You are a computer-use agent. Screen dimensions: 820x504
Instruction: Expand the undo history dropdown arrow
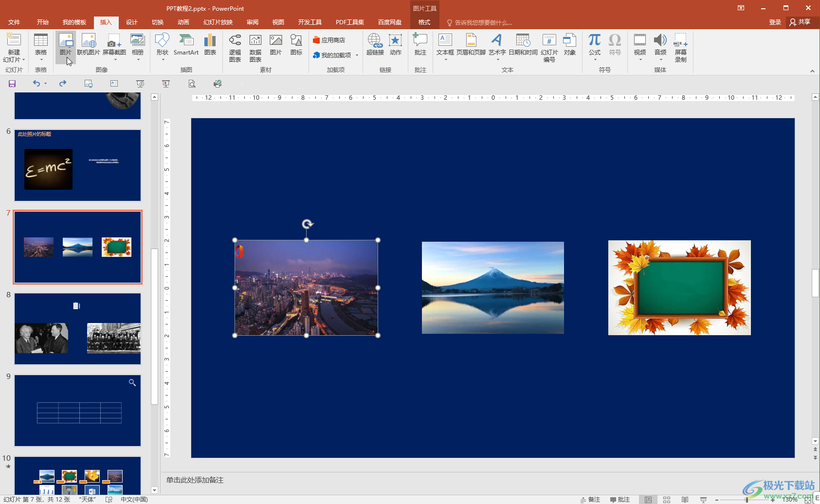[x=45, y=84]
